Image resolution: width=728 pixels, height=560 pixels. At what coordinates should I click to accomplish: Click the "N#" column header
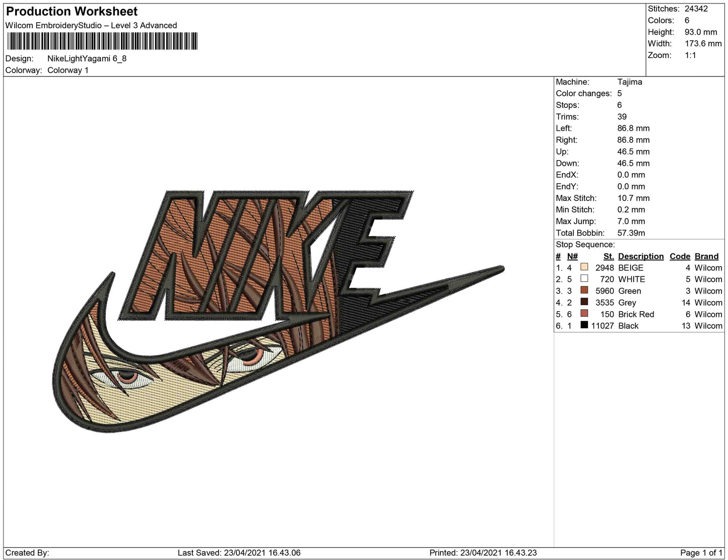[x=572, y=256]
